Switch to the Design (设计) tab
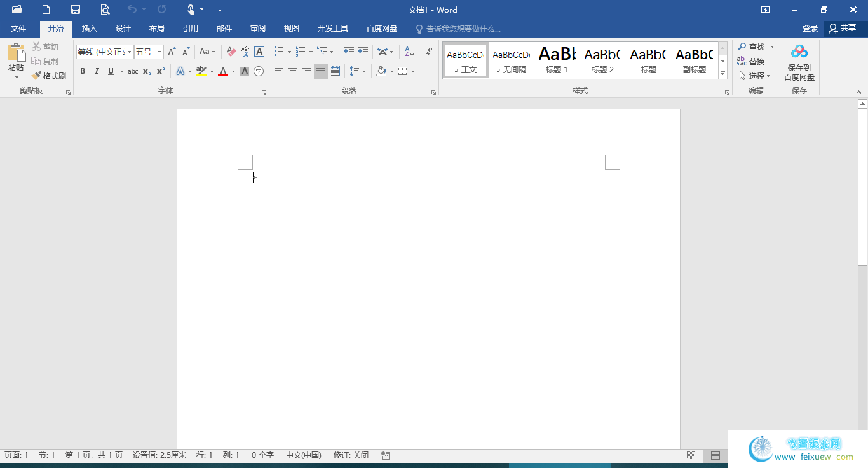 pos(123,29)
